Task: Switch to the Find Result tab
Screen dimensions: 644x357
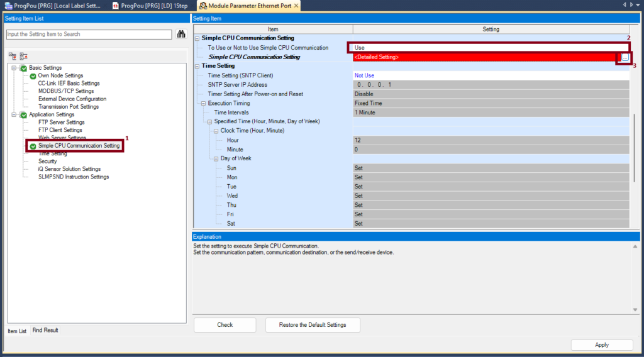Action: 45,330
